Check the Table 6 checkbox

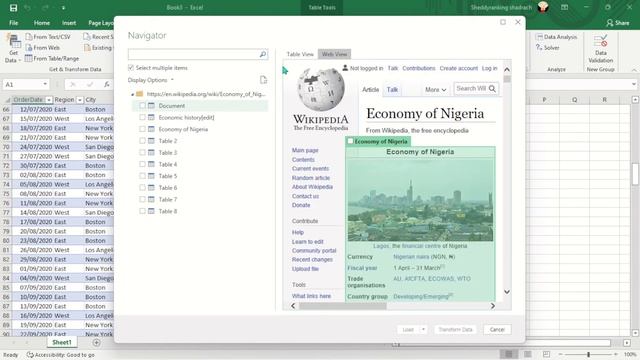point(142,188)
